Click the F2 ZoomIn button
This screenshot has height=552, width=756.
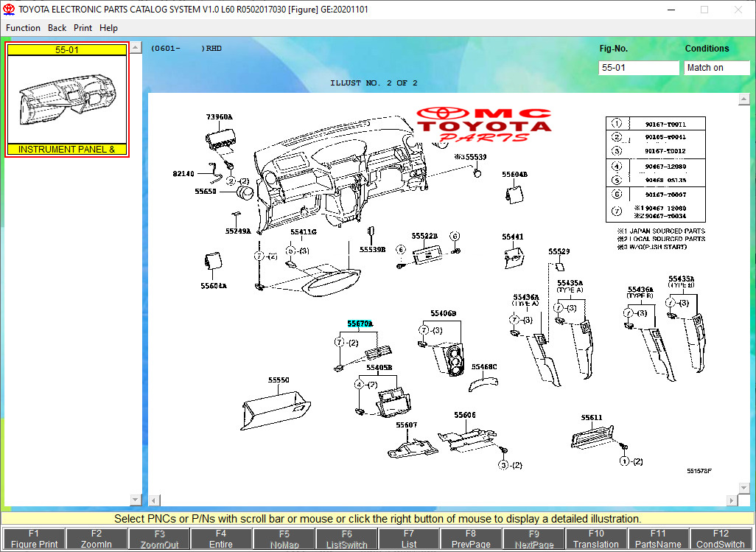(x=97, y=539)
